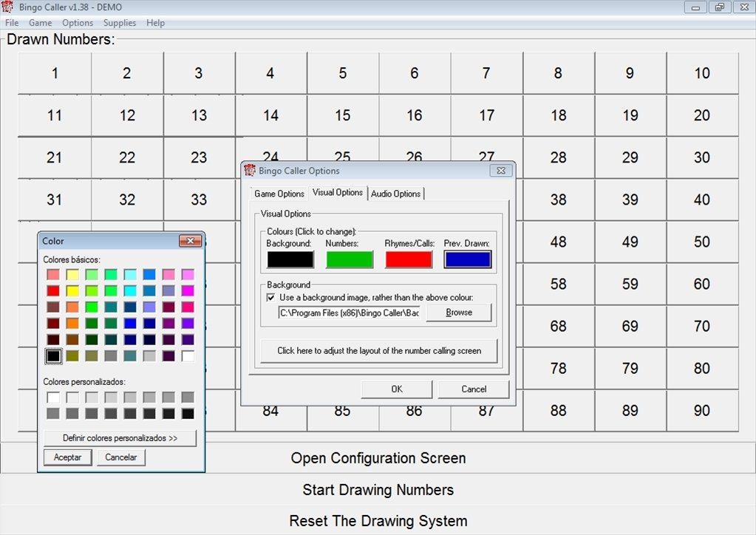Close the Color picker dialog

point(190,241)
